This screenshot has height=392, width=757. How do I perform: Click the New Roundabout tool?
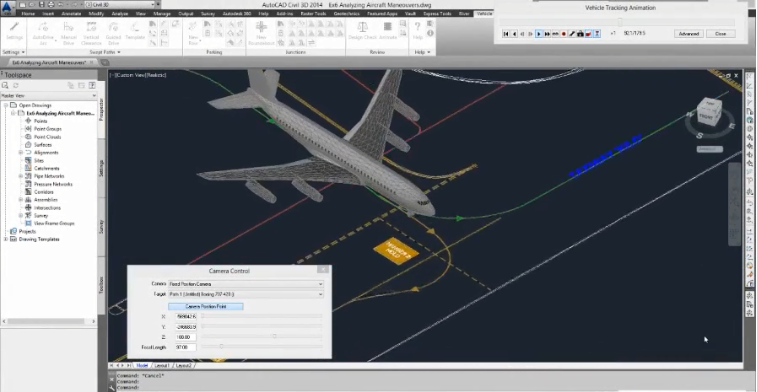pyautogui.click(x=261, y=33)
